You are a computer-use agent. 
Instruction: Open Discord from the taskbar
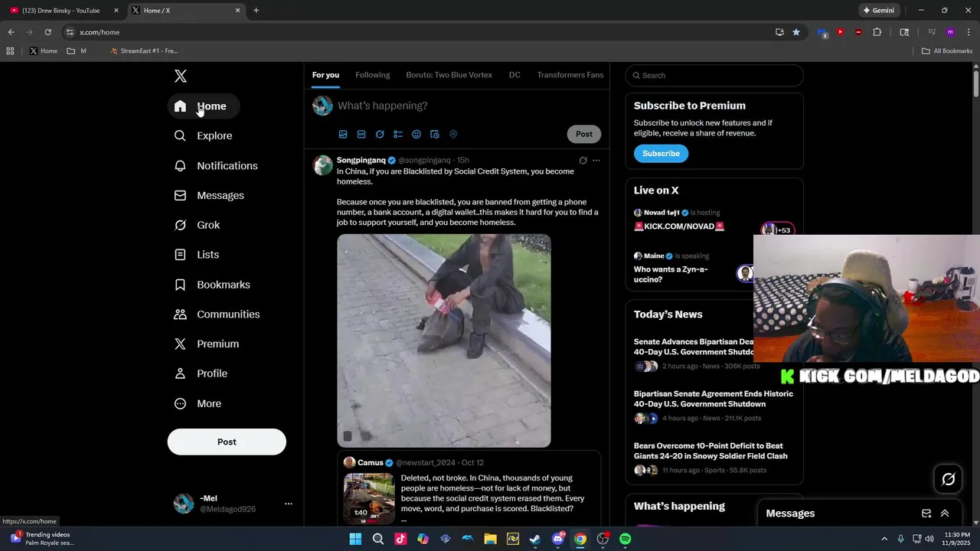tap(558, 539)
